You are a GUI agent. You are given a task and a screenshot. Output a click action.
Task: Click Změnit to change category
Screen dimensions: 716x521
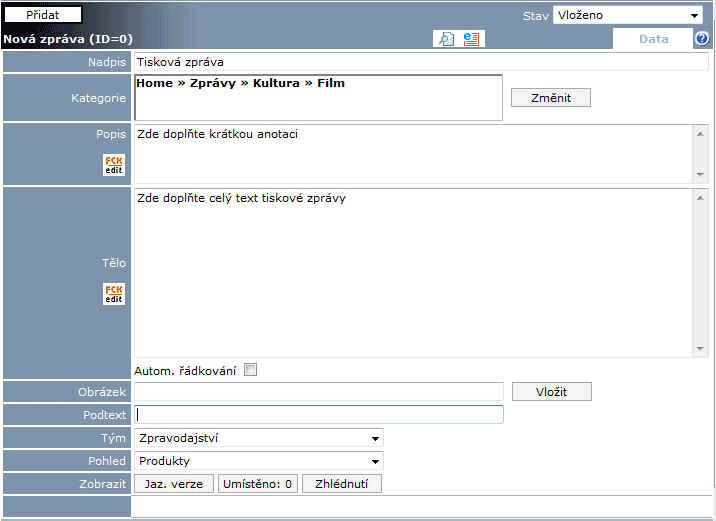click(x=550, y=98)
